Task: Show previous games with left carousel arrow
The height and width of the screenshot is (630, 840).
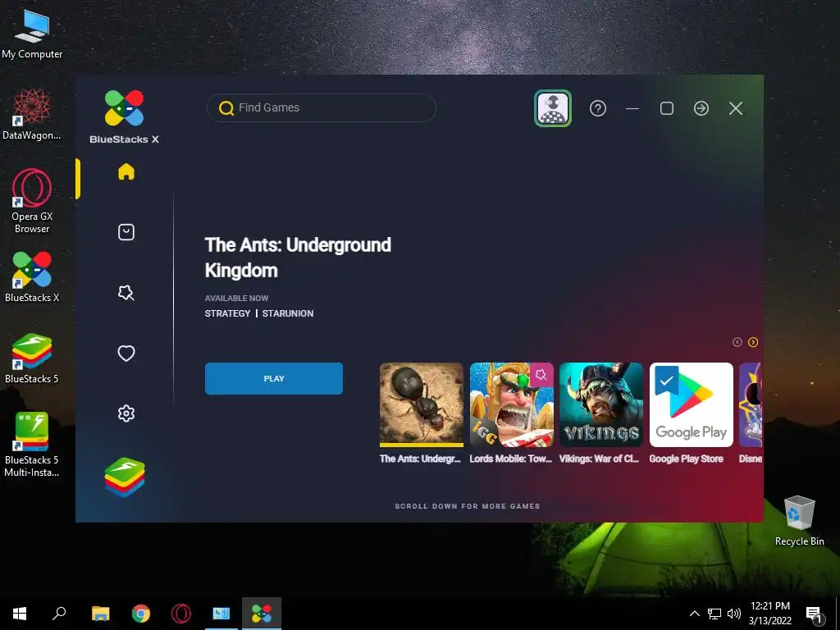Action: (x=737, y=342)
